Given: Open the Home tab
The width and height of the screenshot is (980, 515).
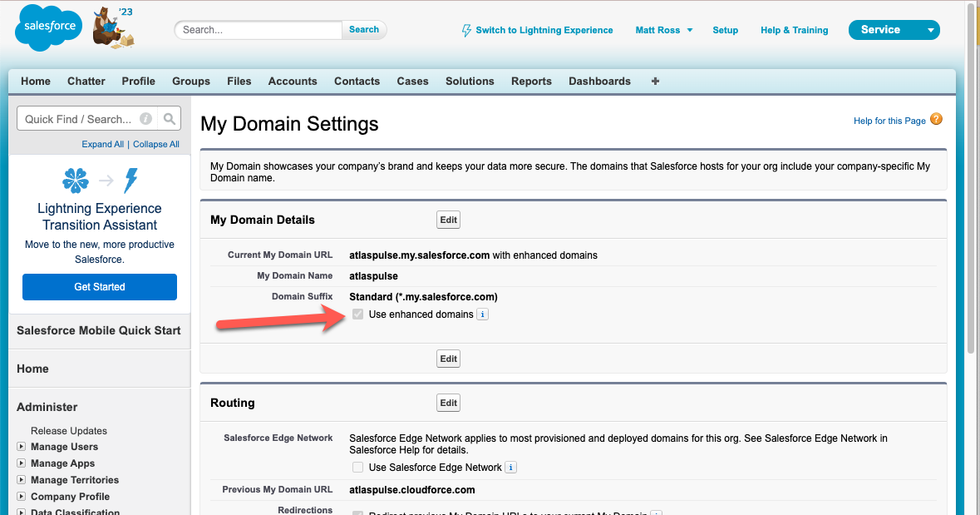Looking at the screenshot, I should 36,82.
